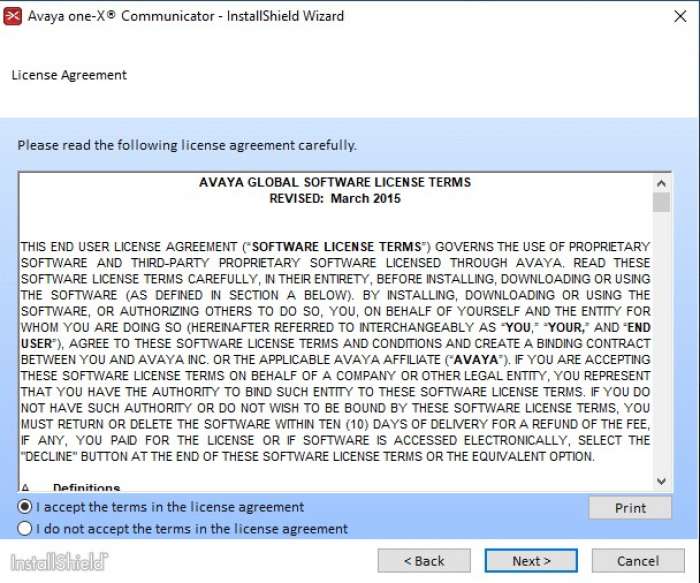This screenshot has width=700, height=583.
Task: Click the InstallShield logo at bottom left
Action: [x=59, y=561]
